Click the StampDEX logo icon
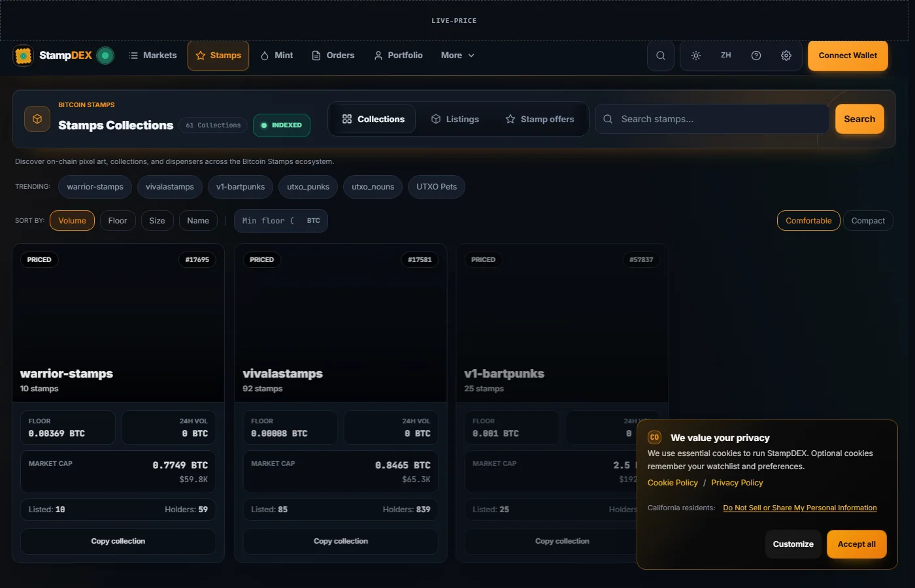Viewport: 915px width, 588px height. pos(24,56)
